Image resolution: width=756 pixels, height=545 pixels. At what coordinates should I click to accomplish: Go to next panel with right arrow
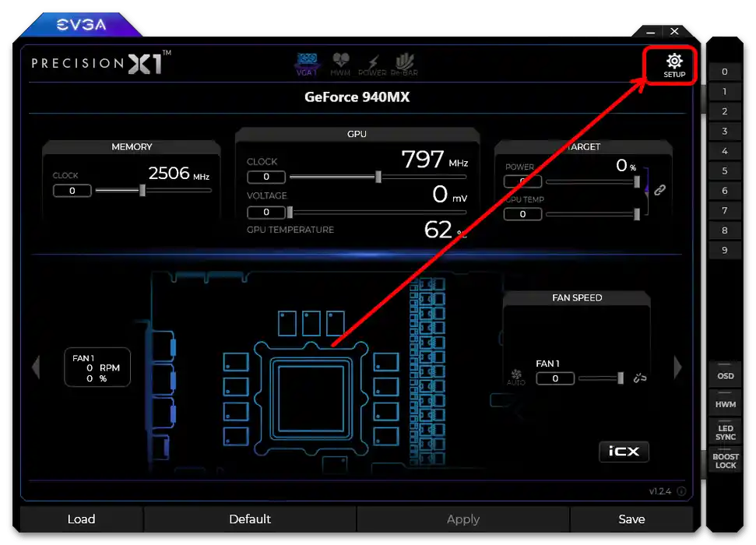click(x=677, y=367)
